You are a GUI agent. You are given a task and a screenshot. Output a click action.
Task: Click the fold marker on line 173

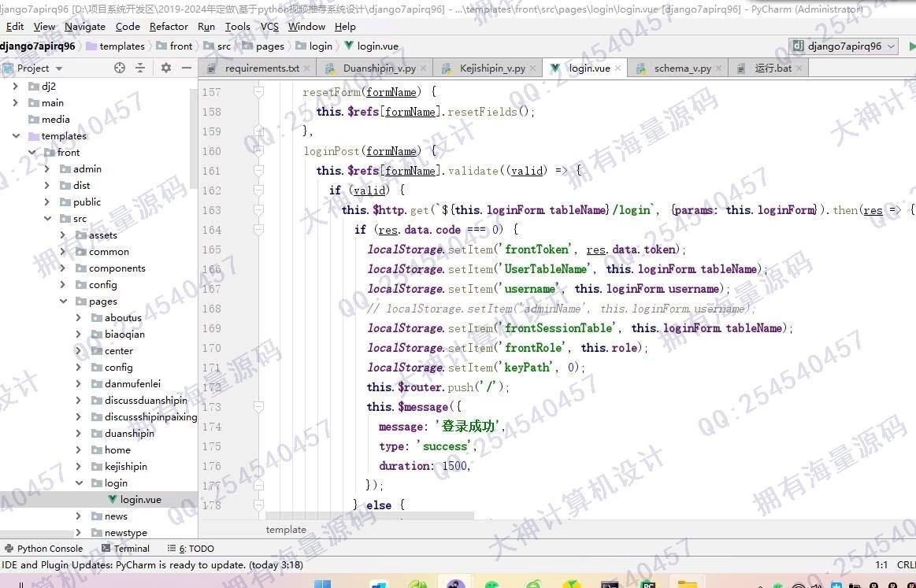click(x=259, y=406)
